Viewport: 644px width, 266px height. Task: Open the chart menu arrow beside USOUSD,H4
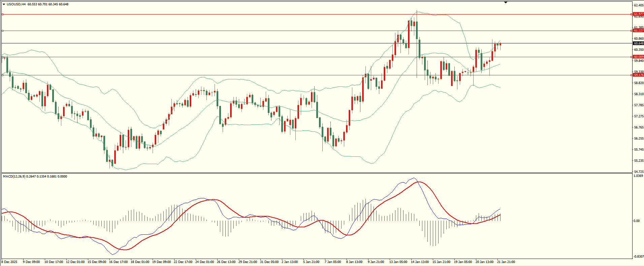click(x=4, y=4)
